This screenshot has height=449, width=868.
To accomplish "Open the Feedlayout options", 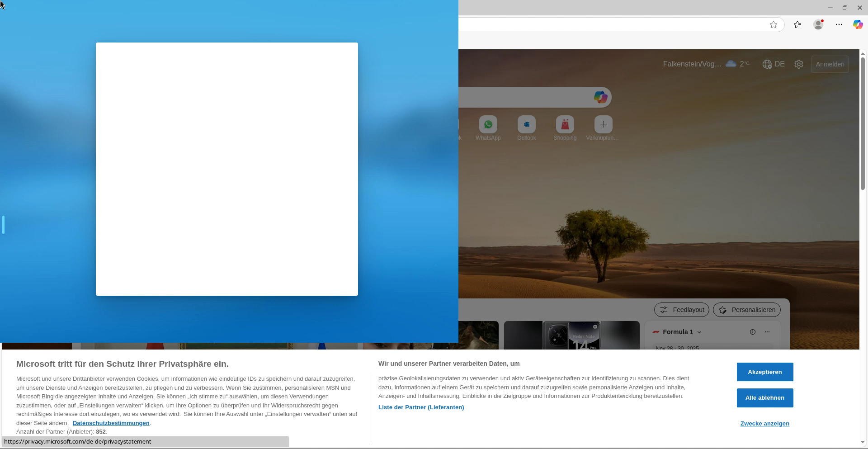I will point(681,310).
